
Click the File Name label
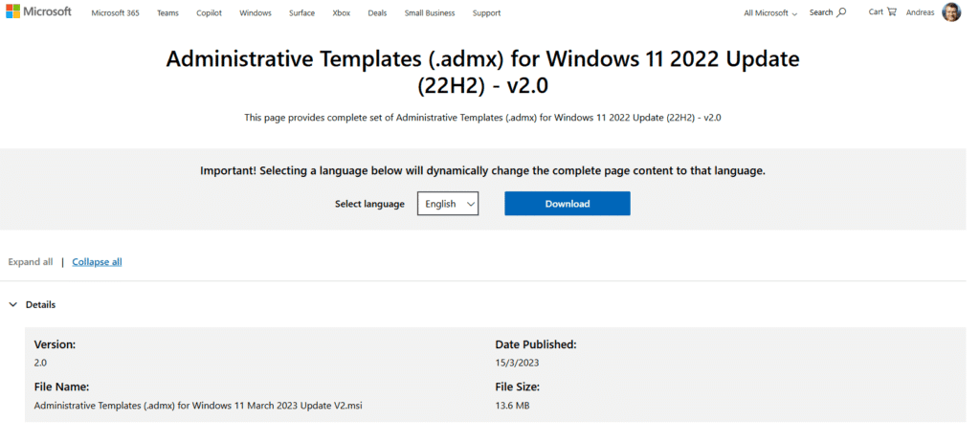point(61,387)
